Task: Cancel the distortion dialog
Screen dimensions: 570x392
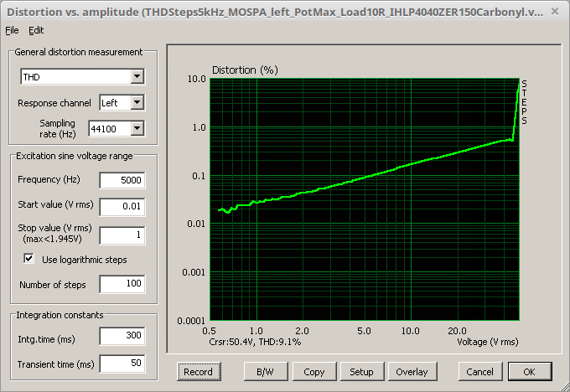Action: (479, 371)
